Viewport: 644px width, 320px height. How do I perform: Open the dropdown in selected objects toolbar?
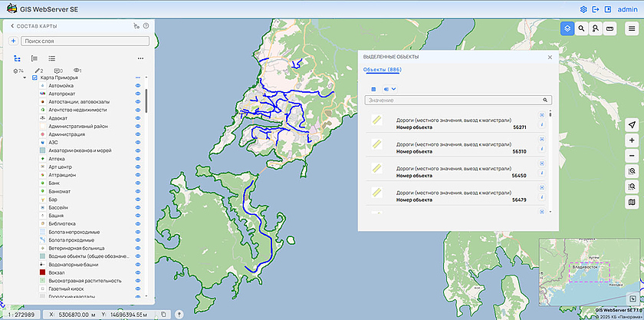389,89
